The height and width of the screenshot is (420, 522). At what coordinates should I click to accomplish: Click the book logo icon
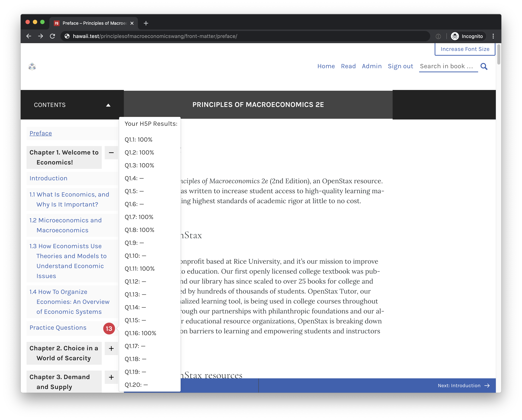[x=32, y=66]
